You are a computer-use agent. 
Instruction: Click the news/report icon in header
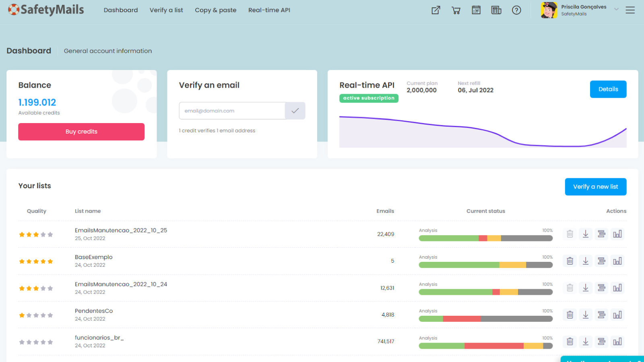coord(496,10)
